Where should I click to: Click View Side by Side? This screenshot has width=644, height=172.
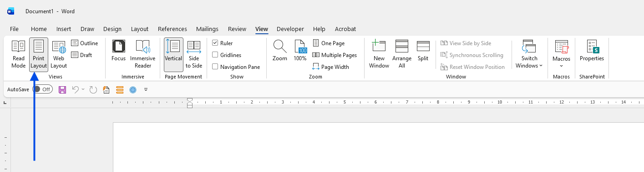tap(466, 43)
